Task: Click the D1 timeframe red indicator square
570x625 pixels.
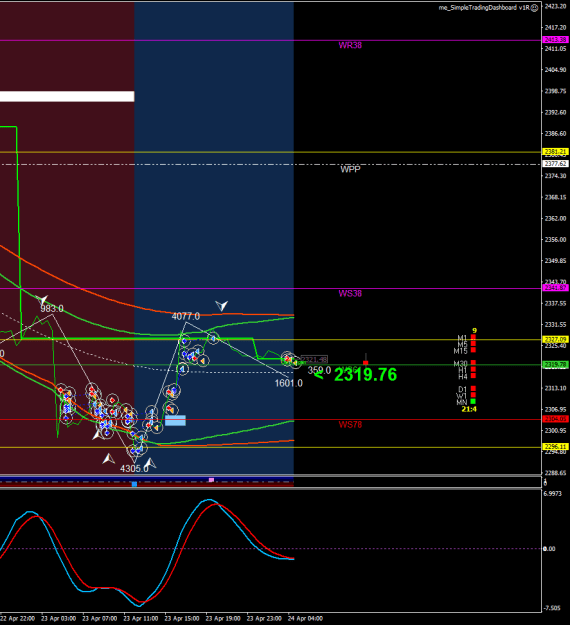Action: click(473, 389)
